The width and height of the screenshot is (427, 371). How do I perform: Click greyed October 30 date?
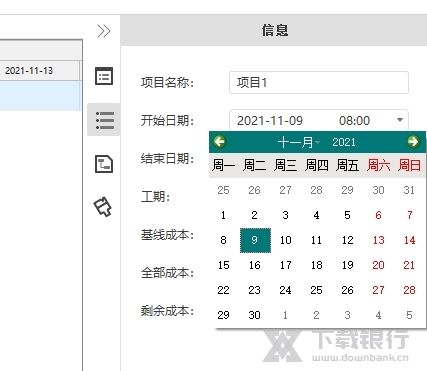(x=379, y=190)
